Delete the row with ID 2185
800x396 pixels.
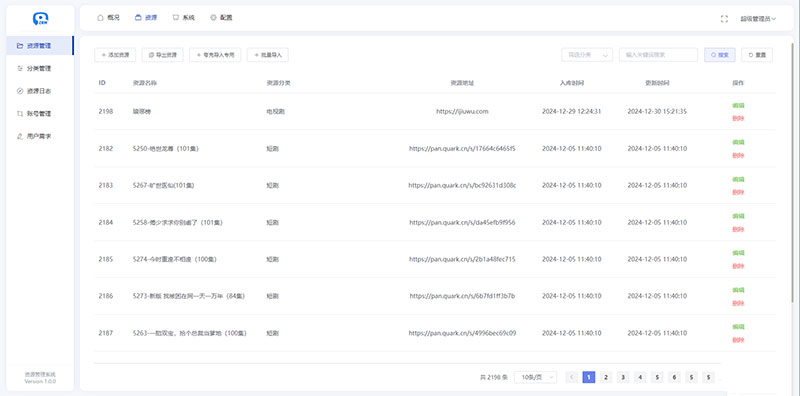tap(738, 266)
